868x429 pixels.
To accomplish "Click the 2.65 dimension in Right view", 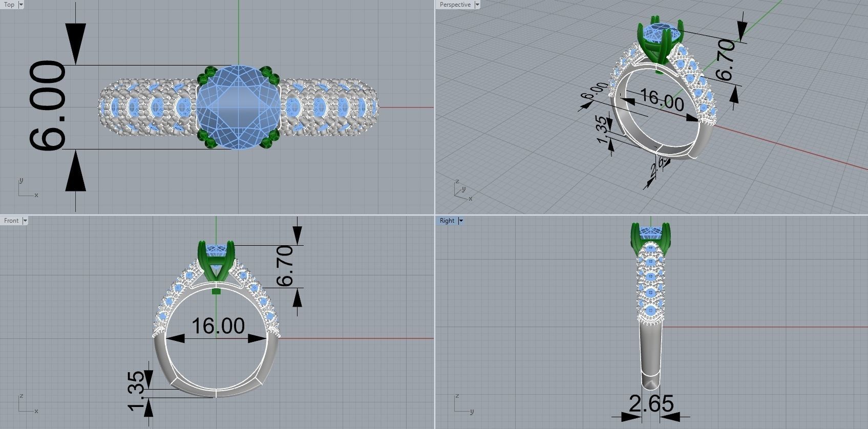I will pos(651,404).
